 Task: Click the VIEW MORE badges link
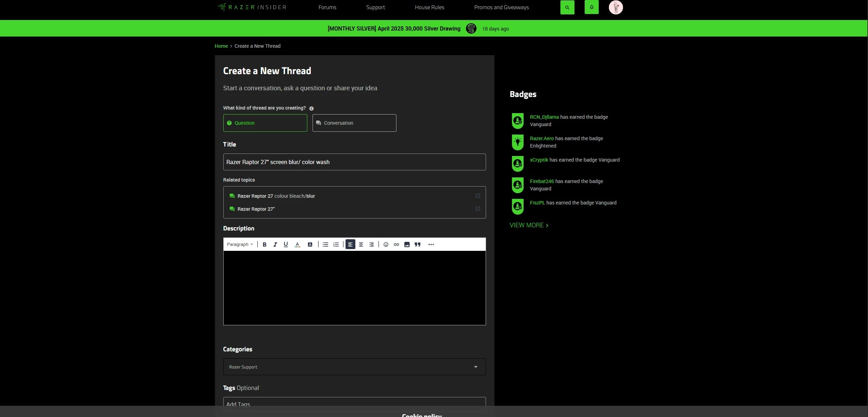528,225
